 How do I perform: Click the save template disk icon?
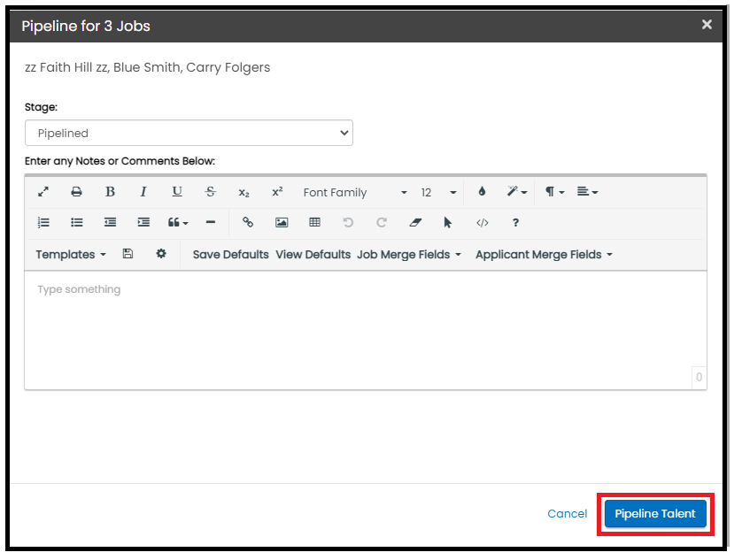(127, 254)
